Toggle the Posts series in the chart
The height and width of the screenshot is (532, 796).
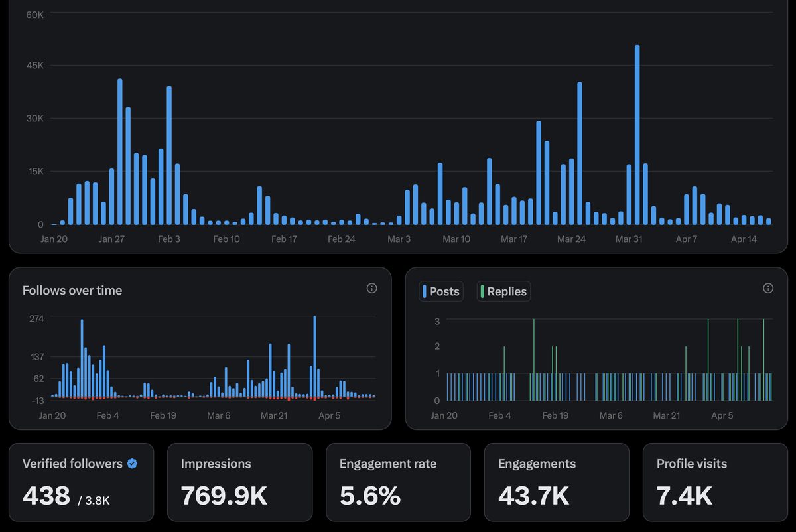(441, 291)
